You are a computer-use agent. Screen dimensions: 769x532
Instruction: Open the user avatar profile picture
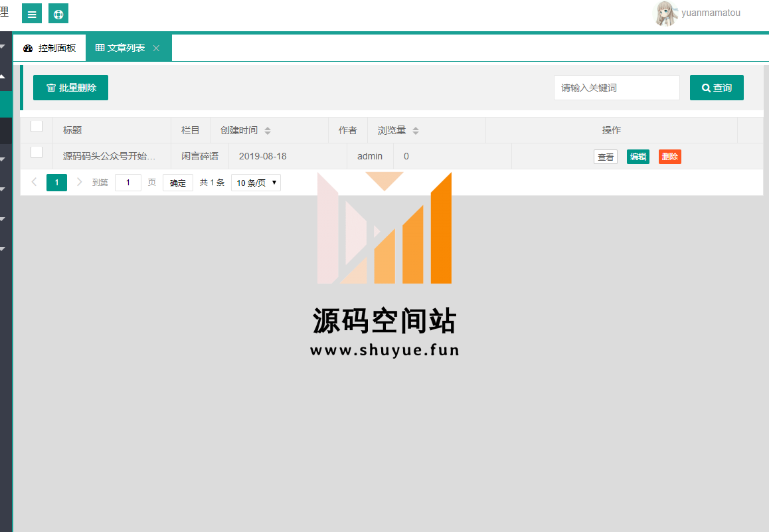(x=666, y=13)
